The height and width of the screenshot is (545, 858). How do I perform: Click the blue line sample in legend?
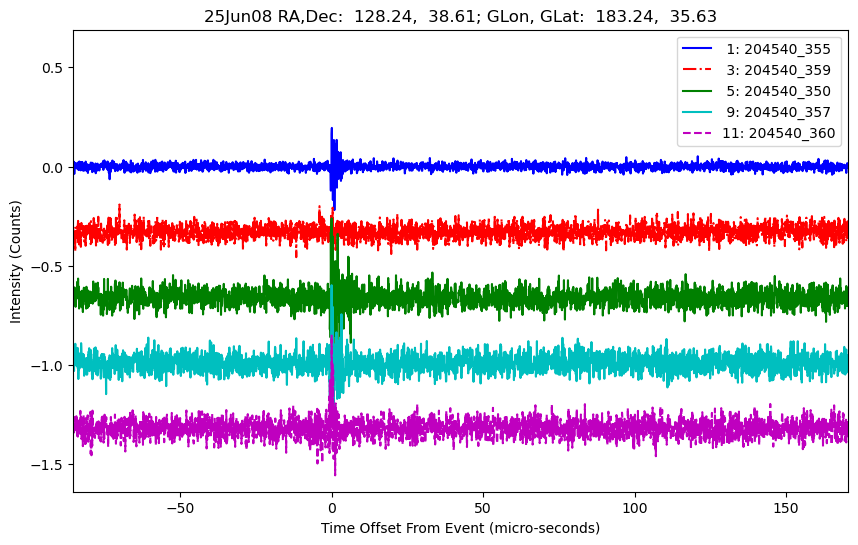pyautogui.click(x=697, y=48)
